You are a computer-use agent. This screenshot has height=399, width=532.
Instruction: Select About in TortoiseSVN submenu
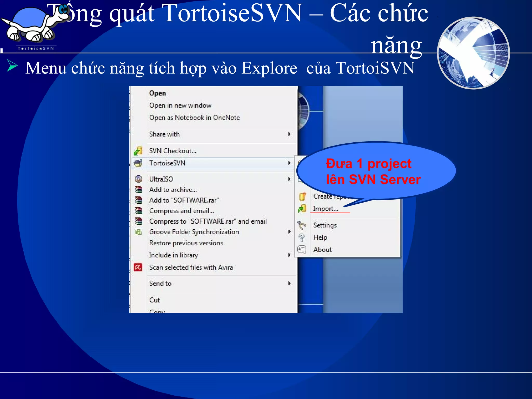[x=322, y=250]
